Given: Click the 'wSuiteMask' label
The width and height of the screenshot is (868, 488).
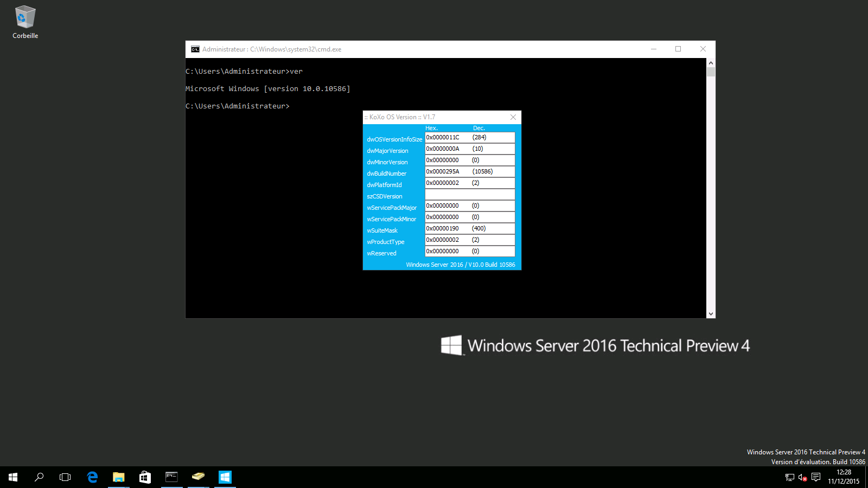Looking at the screenshot, I should click(382, 230).
